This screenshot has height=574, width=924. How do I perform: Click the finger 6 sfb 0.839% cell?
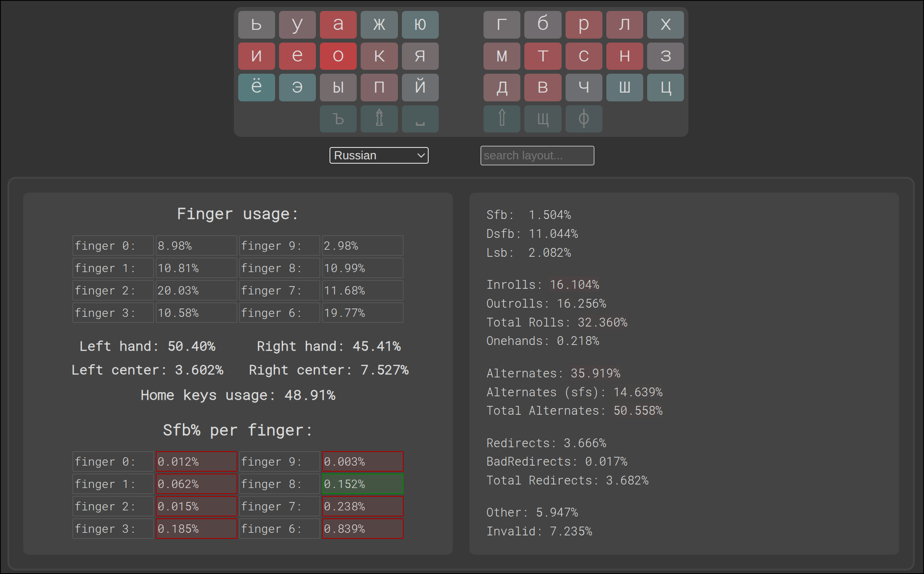coord(362,529)
